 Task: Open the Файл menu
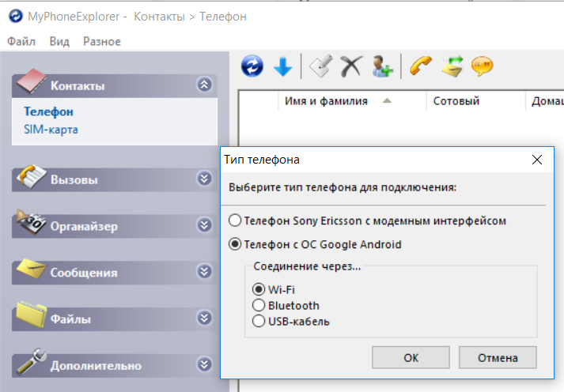click(x=21, y=41)
